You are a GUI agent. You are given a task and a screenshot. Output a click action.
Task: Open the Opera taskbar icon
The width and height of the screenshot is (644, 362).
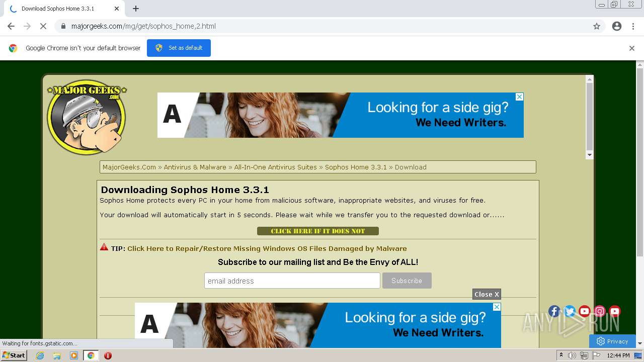pyautogui.click(x=108, y=355)
